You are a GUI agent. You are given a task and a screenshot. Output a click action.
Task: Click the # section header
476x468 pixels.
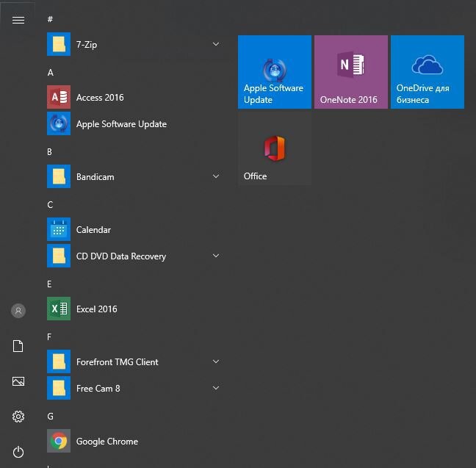pyautogui.click(x=50, y=19)
